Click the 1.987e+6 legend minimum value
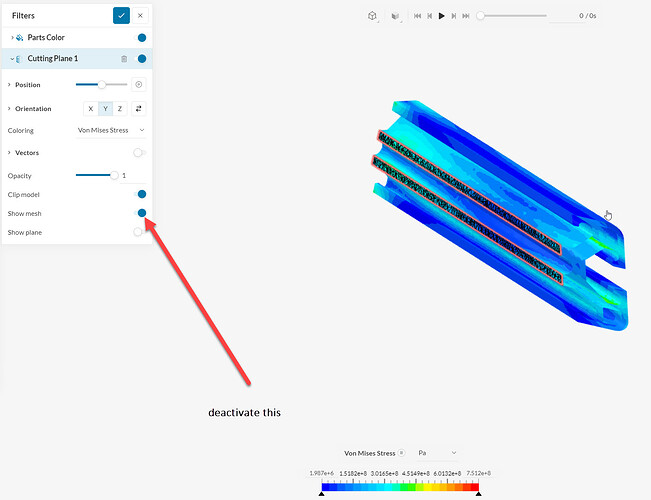This screenshot has height=500, width=651. pyautogui.click(x=321, y=473)
